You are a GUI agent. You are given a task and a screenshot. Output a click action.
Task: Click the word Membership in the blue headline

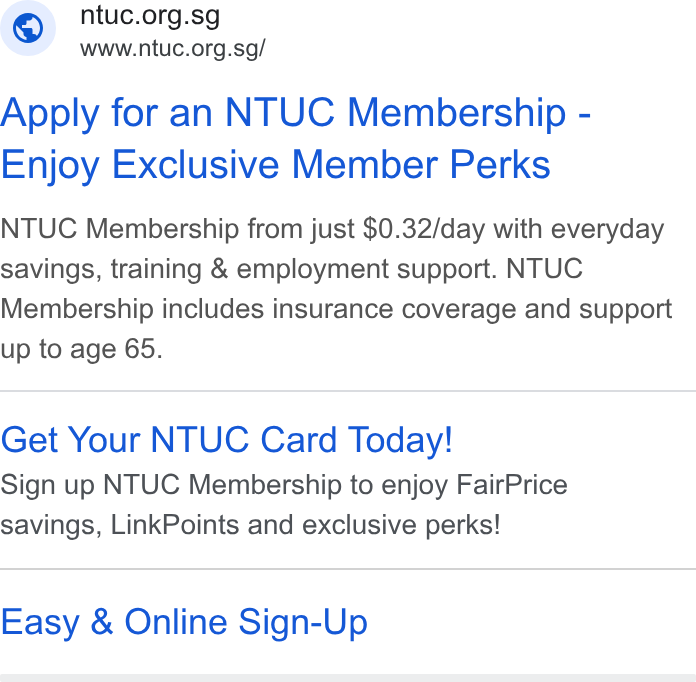457,113
